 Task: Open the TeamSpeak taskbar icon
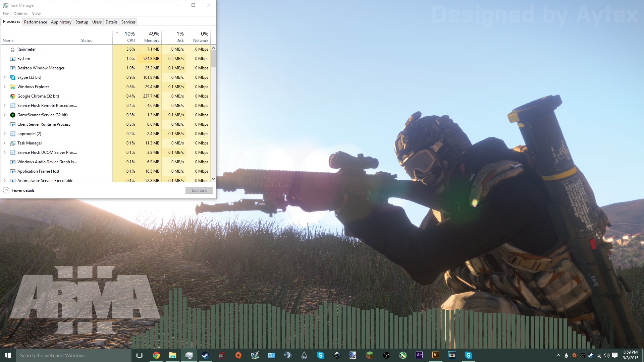[288, 355]
